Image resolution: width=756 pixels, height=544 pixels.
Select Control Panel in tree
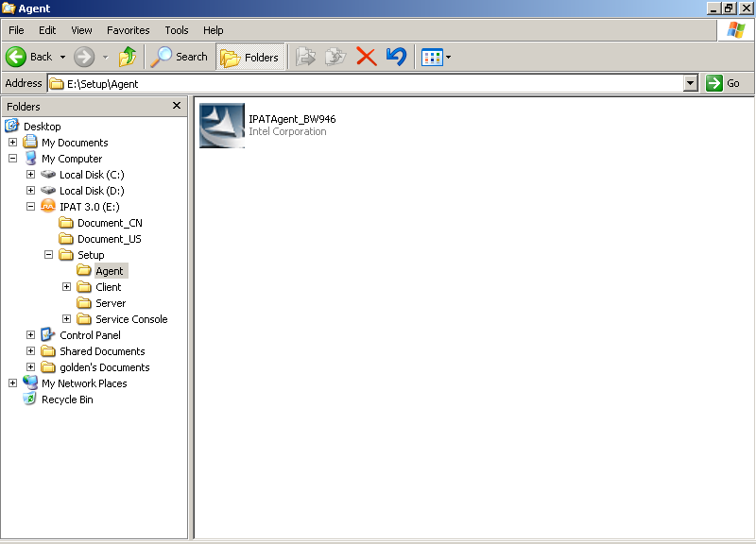point(90,335)
